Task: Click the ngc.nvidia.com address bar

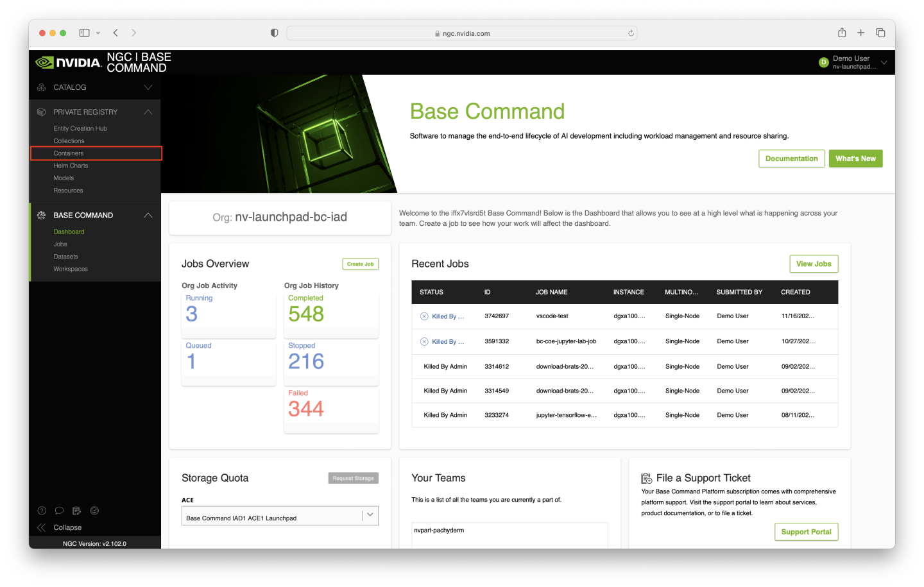Action: 462,33
